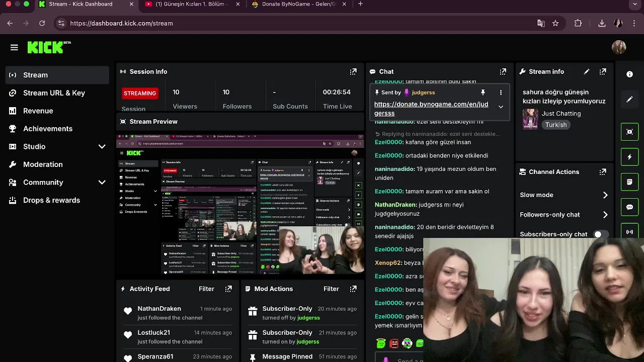Click the 00:26:54 Time Live value
Screen dimensions: 644x362
[x=337, y=92]
